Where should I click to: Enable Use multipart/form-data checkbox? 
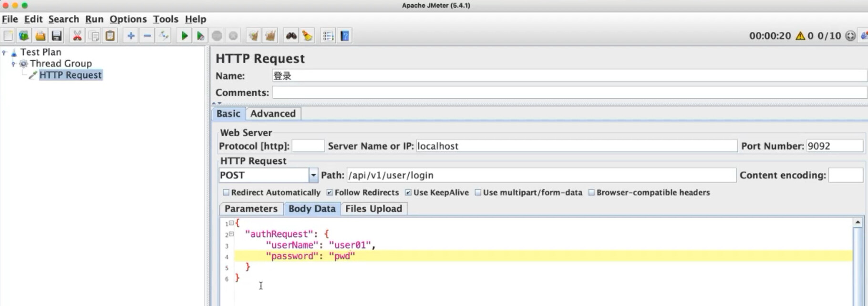coord(478,192)
